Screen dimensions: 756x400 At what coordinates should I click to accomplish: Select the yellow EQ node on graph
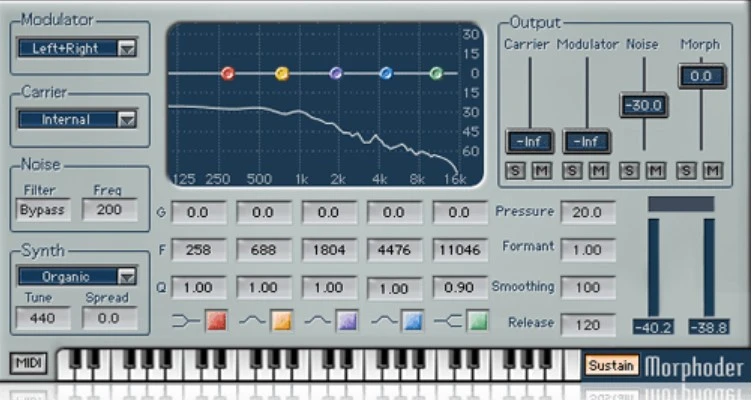pyautogui.click(x=282, y=73)
